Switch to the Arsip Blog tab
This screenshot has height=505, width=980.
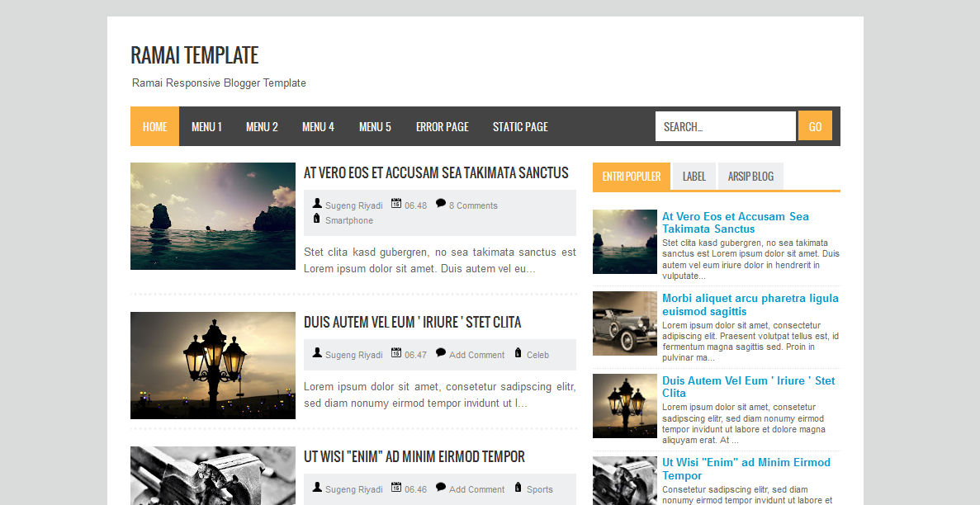point(750,177)
